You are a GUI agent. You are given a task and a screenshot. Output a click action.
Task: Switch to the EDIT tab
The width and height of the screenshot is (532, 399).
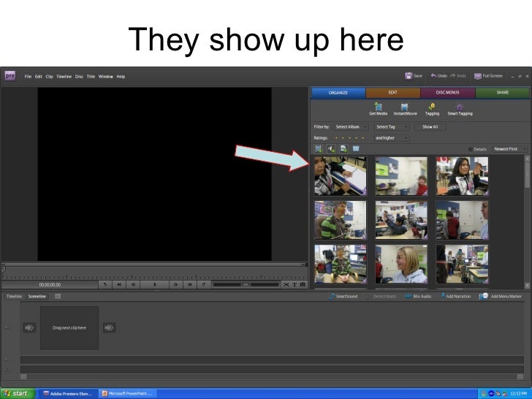(392, 93)
